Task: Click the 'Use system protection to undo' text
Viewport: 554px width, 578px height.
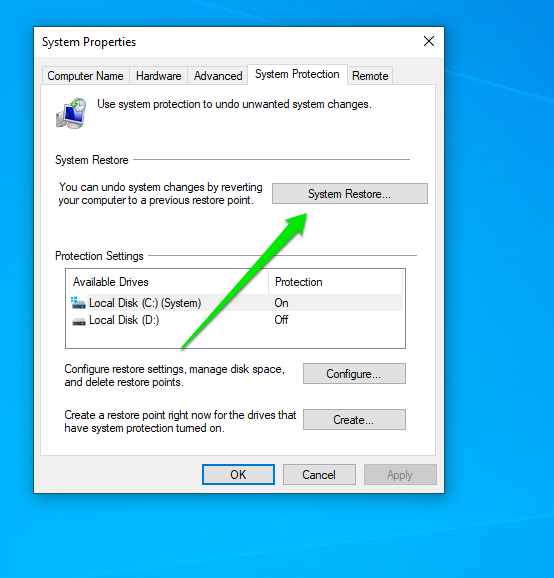Action: 234,104
